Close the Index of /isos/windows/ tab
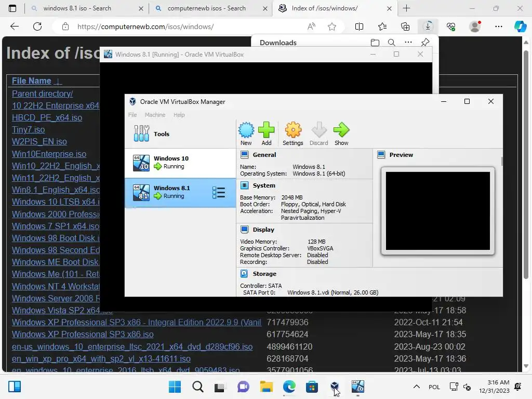Screen dimensions: 532x399 389,8
